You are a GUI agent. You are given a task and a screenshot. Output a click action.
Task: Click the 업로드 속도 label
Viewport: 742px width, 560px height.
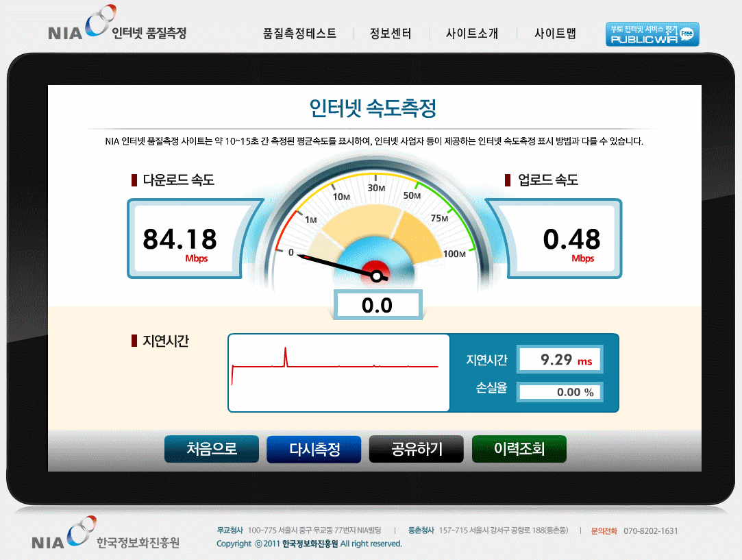click(548, 180)
